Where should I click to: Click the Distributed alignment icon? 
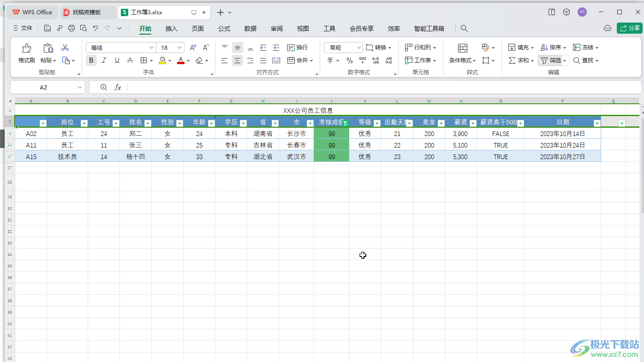click(276, 60)
